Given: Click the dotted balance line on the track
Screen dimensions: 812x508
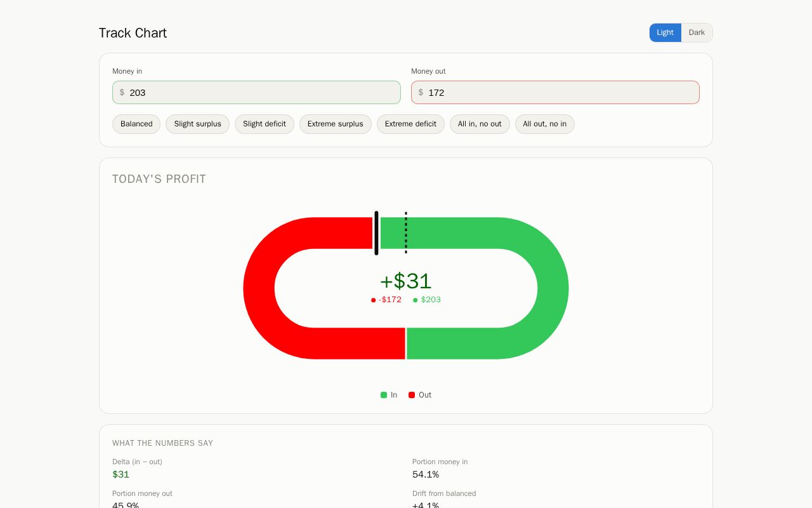Looking at the screenshot, I should pyautogui.click(x=406, y=233).
